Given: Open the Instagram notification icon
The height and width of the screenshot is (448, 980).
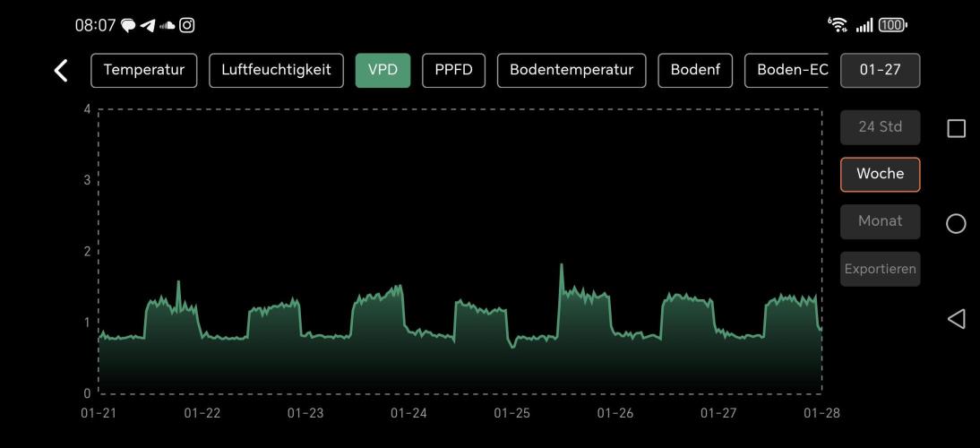Looking at the screenshot, I should click(x=187, y=25).
